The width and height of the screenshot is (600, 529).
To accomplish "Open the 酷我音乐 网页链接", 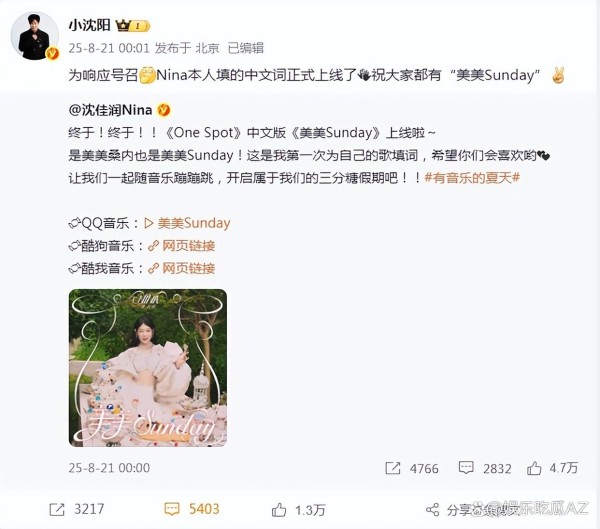I will point(182,268).
